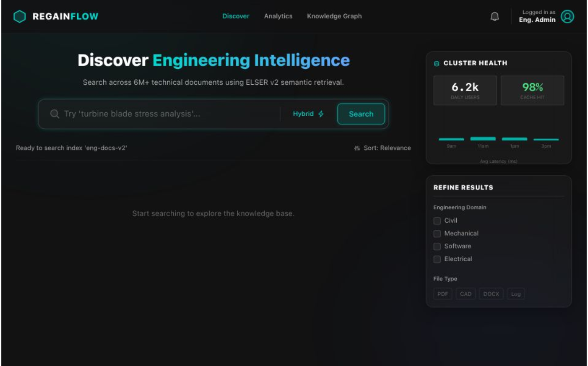Screen dimensions: 588x366
Task: Click inside the search input field
Action: click(x=155, y=114)
